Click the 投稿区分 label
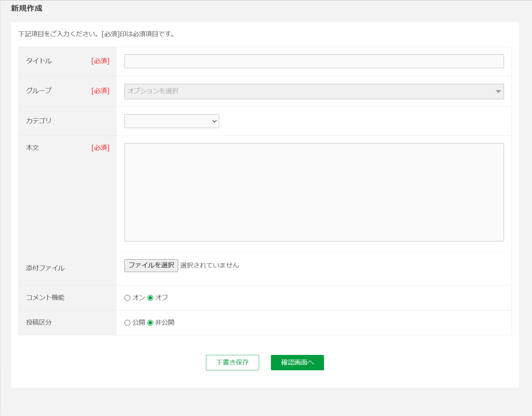Screen dimensions: 532x416 pyautogui.click(x=39, y=322)
